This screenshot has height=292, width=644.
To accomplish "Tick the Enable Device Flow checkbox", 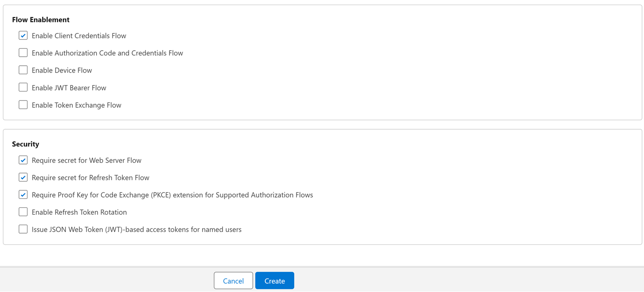I will point(23,70).
